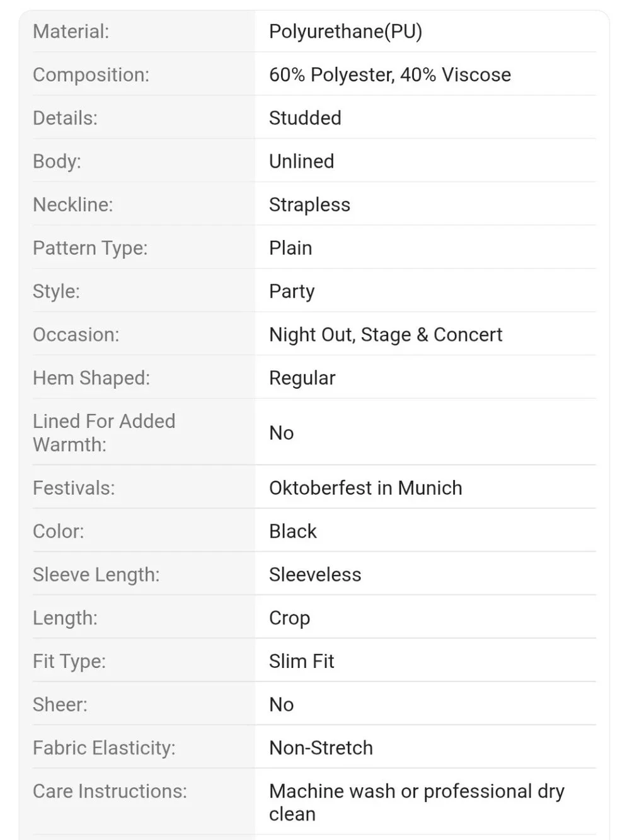Click the Sleeveless sleeve length value
The image size is (627, 840).
pyautogui.click(x=315, y=575)
